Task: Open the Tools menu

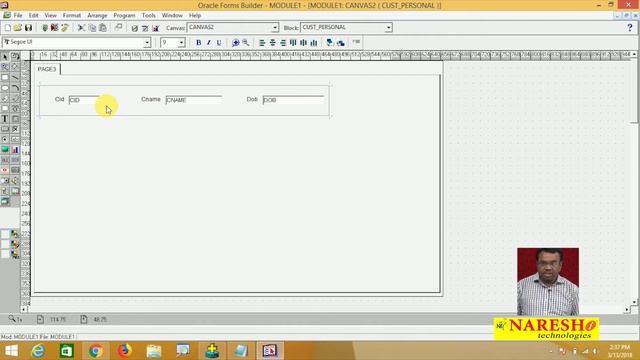Action: 149,16
